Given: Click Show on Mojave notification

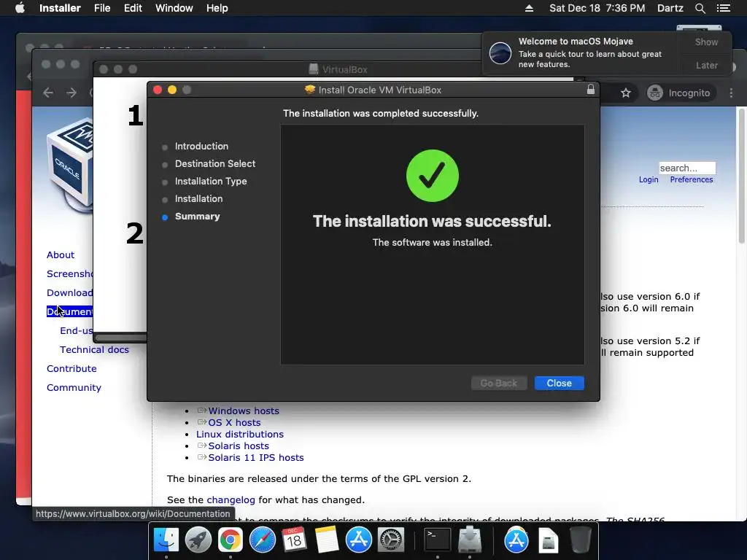Looking at the screenshot, I should click(706, 42).
